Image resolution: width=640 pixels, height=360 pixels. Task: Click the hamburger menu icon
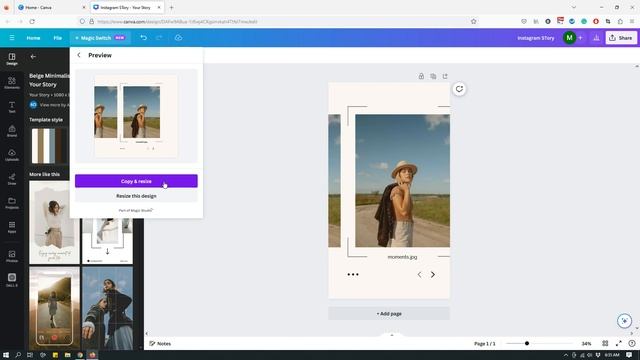point(12,38)
